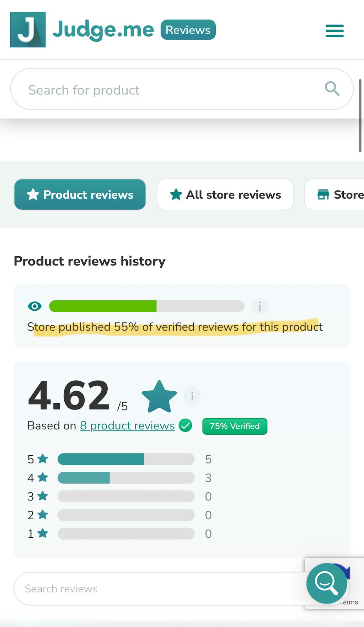The image size is (364, 627).
Task: Open the floating search chat button
Action: coord(326,583)
